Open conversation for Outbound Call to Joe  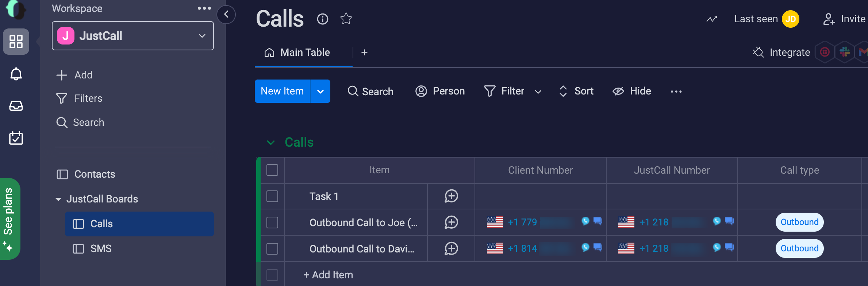[451, 223]
